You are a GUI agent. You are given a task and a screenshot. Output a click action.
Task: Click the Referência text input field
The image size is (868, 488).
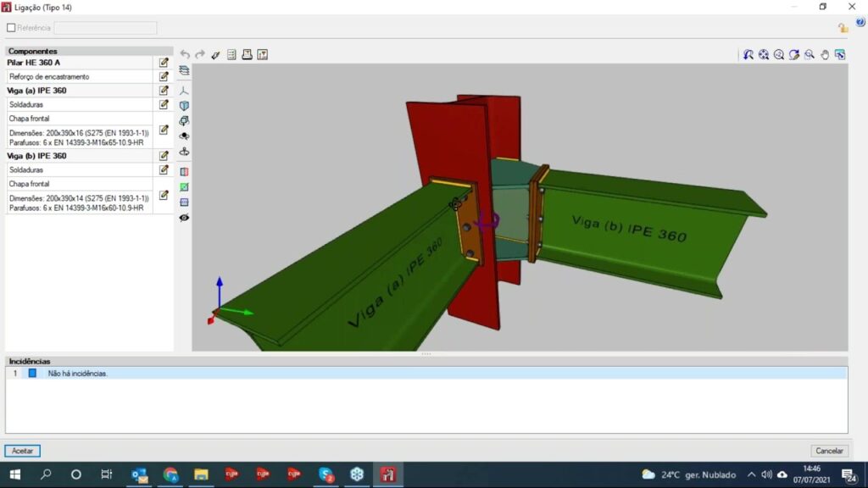click(x=105, y=28)
